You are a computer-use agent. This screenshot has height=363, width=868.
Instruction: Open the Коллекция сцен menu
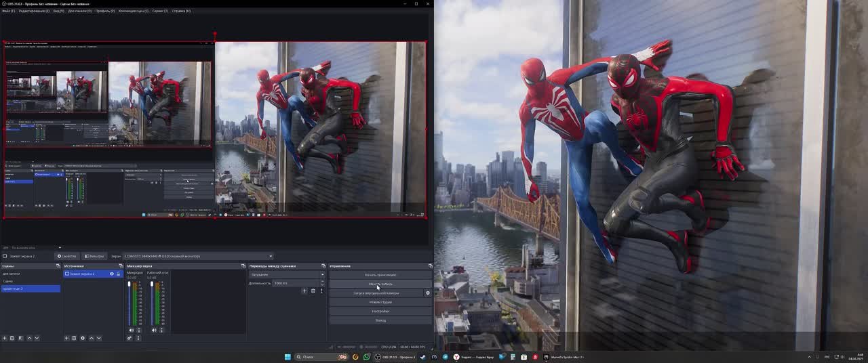point(133,11)
